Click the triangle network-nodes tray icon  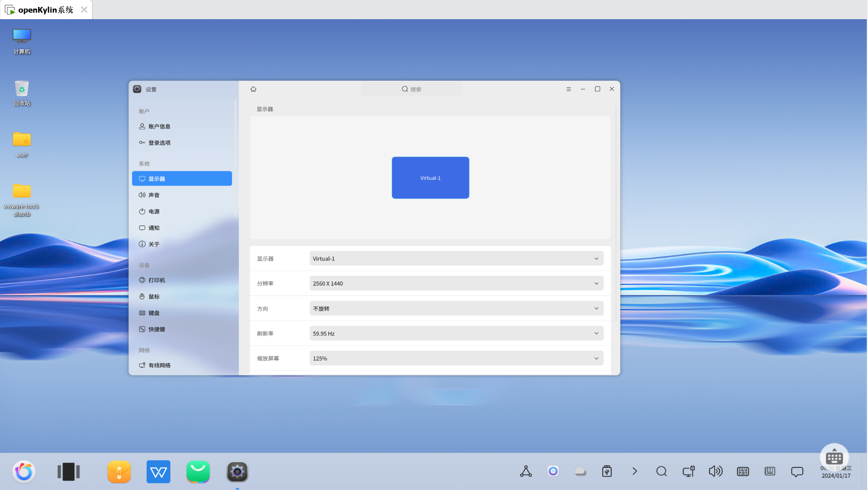(526, 472)
